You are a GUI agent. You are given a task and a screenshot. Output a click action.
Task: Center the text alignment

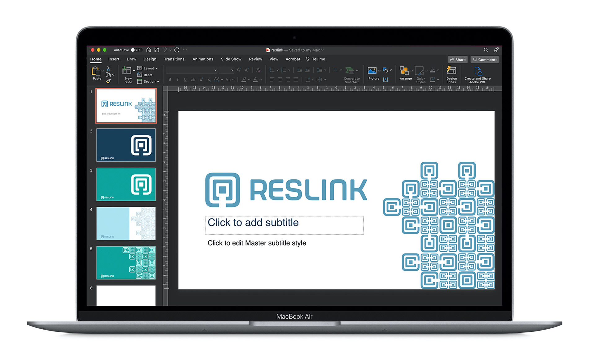tap(280, 80)
